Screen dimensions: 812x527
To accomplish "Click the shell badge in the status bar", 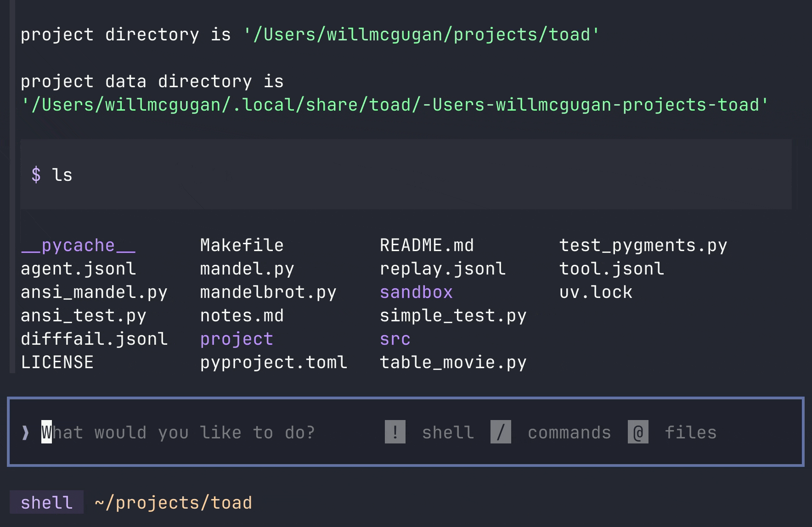I will (46, 502).
